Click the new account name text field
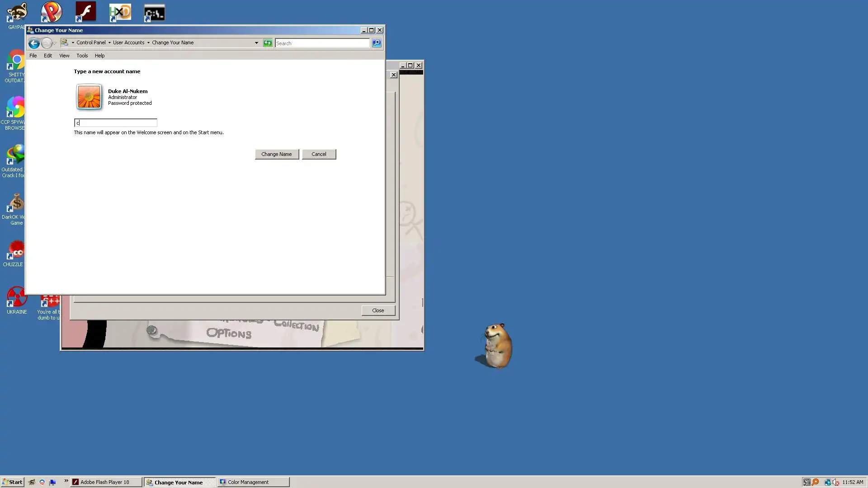 coord(116,123)
